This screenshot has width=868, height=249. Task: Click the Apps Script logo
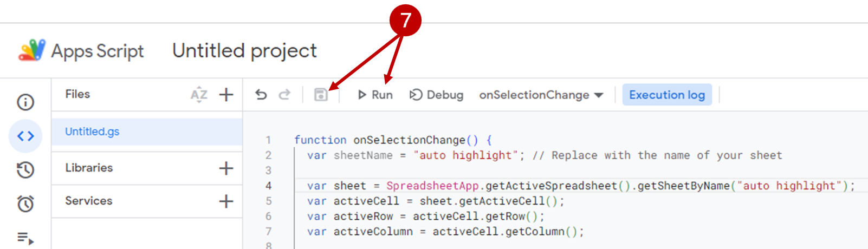[x=32, y=50]
